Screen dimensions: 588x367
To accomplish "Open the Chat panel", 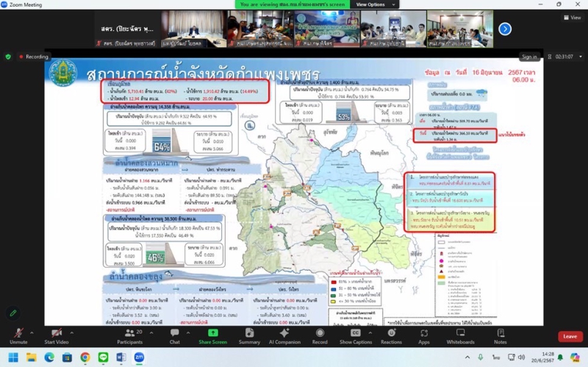I will pyautogui.click(x=174, y=335).
